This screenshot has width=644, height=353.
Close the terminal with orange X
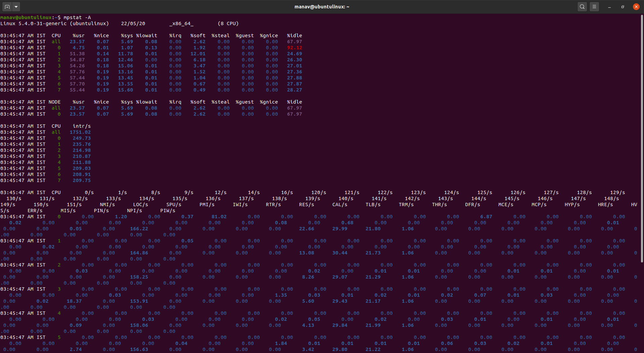(x=636, y=7)
